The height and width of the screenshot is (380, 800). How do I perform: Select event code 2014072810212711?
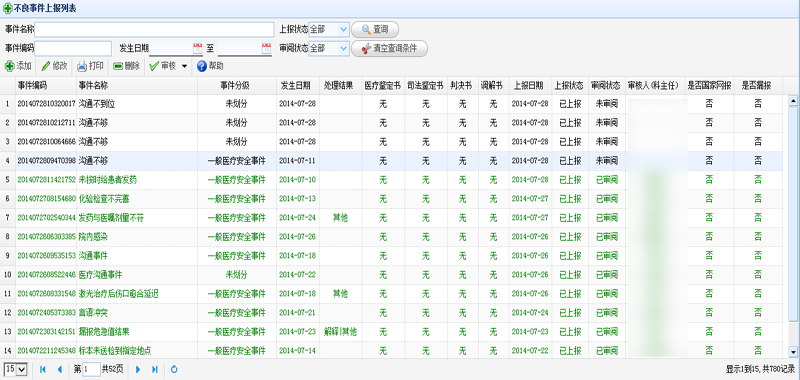(46, 123)
